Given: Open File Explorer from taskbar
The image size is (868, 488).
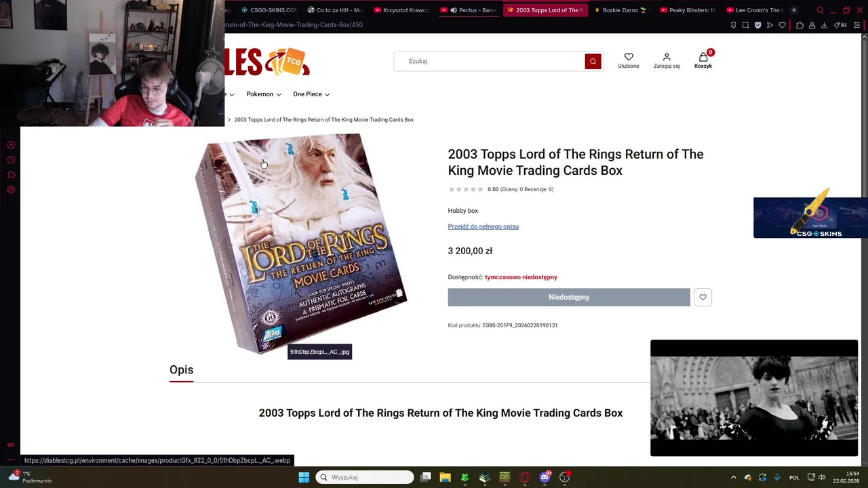Looking at the screenshot, I should click(x=445, y=477).
